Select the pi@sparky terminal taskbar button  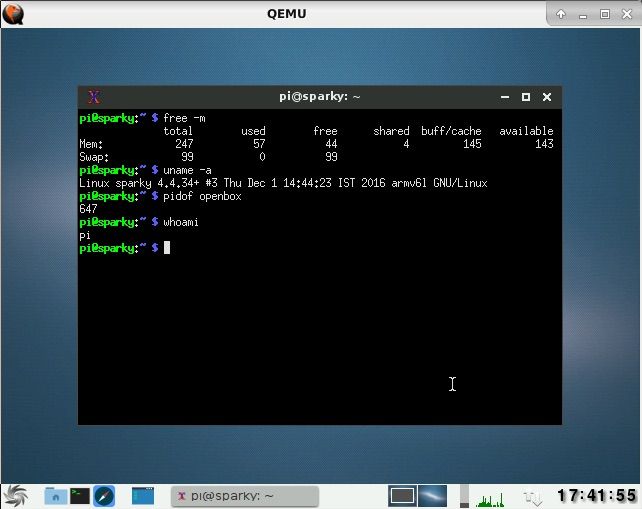point(244,496)
